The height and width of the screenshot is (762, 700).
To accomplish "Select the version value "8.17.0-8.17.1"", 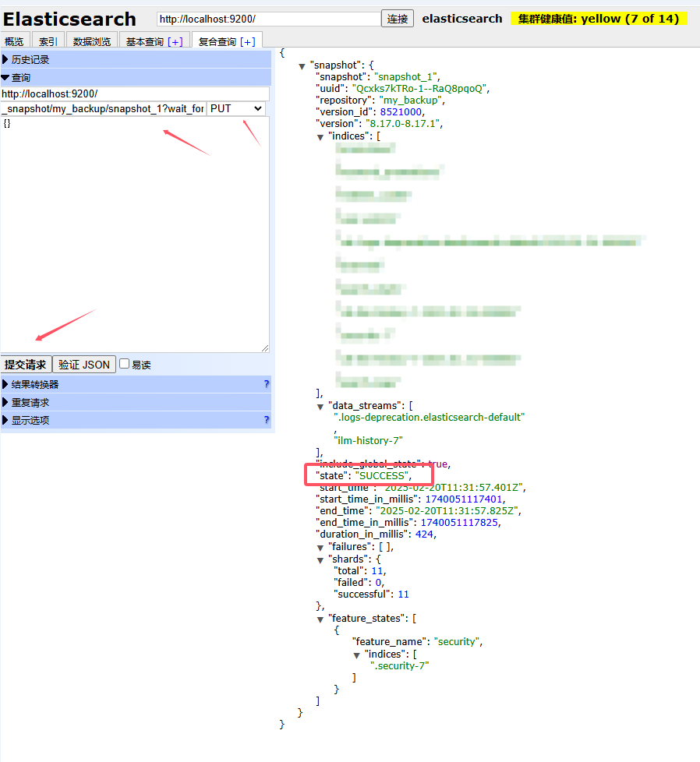I will pyautogui.click(x=402, y=123).
